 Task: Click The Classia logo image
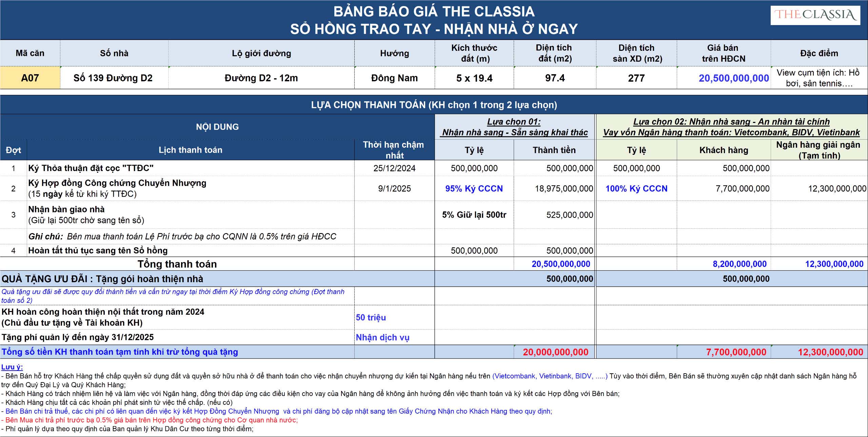click(815, 15)
